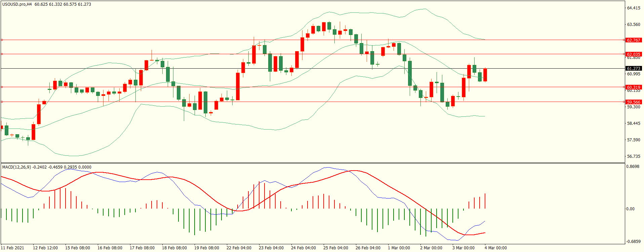Select the 62.035 red price level tag
This screenshot has width=644, height=252.
[633, 54]
